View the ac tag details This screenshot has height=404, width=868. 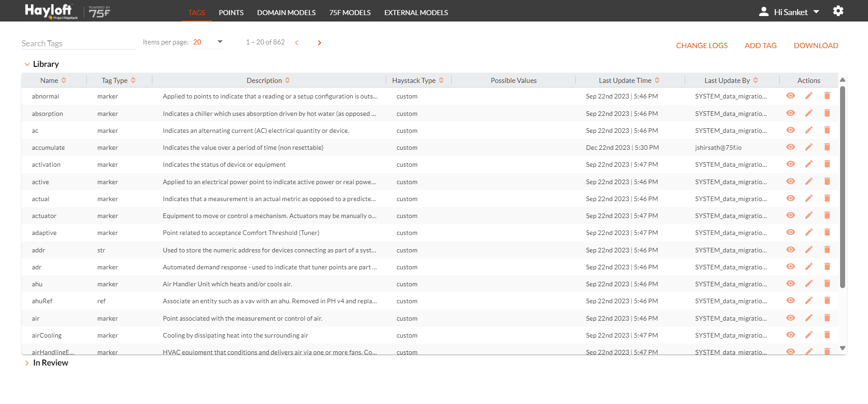click(791, 130)
